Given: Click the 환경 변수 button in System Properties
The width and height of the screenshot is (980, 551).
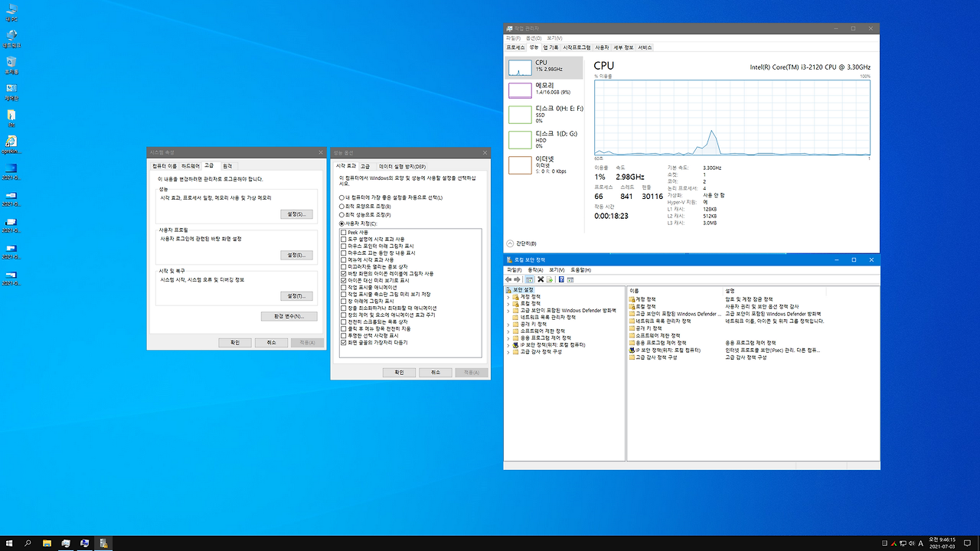Looking at the screenshot, I should [x=289, y=316].
